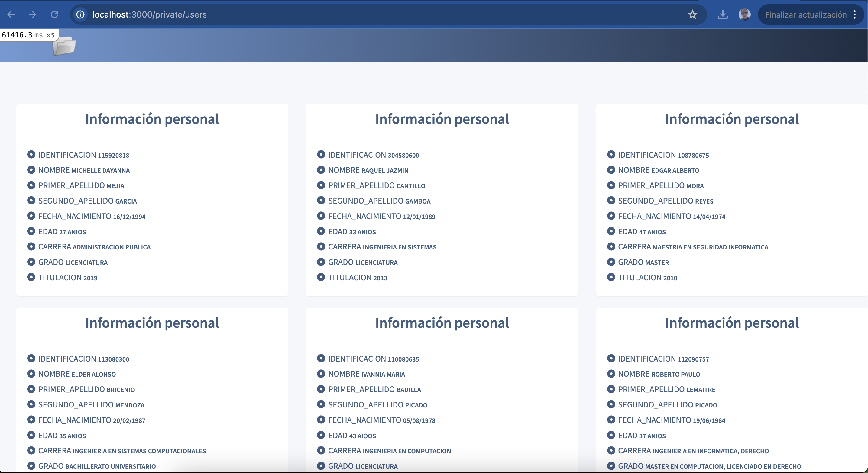Click bullet icon beside SEGUNDO_APELLIDO GAMBOA
Viewport: 868px width, 473px height.
point(321,200)
